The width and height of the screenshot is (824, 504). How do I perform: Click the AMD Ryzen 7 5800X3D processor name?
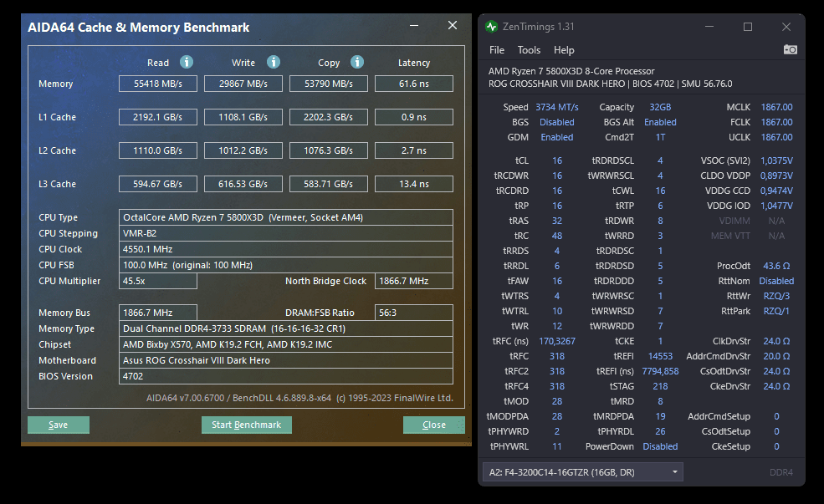571,71
